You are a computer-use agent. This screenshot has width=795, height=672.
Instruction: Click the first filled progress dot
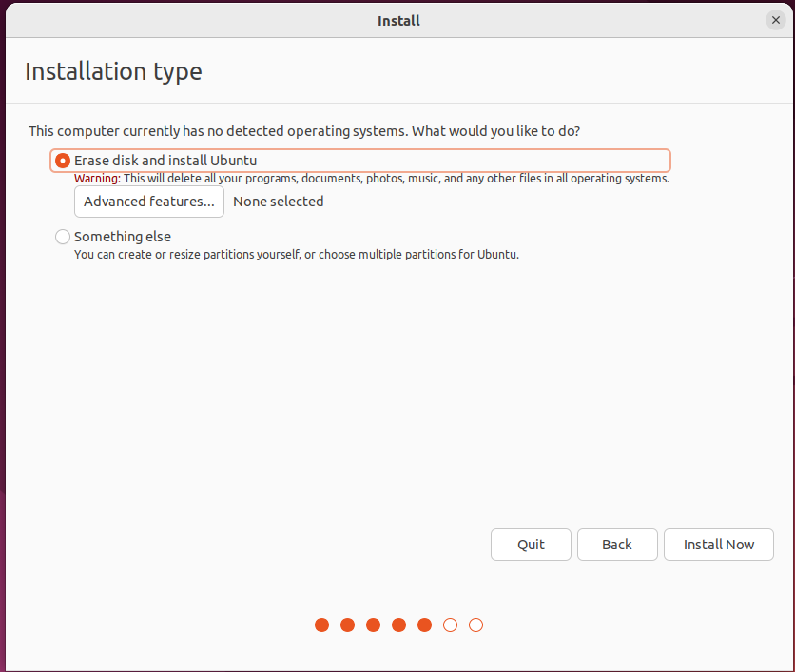point(322,624)
